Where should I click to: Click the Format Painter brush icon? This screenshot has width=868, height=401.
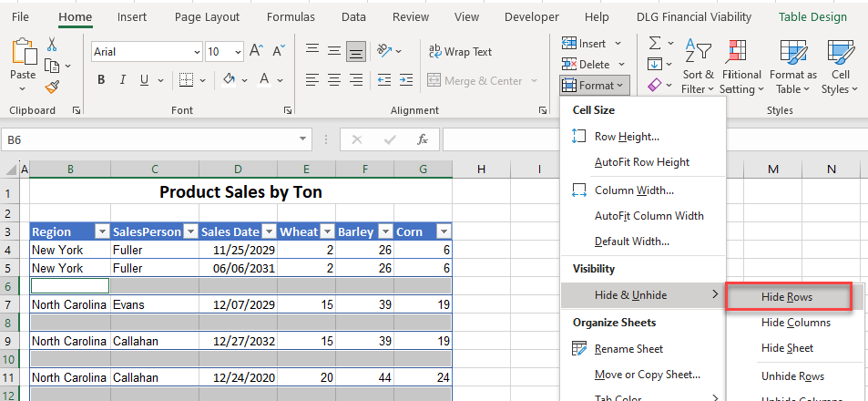click(52, 87)
